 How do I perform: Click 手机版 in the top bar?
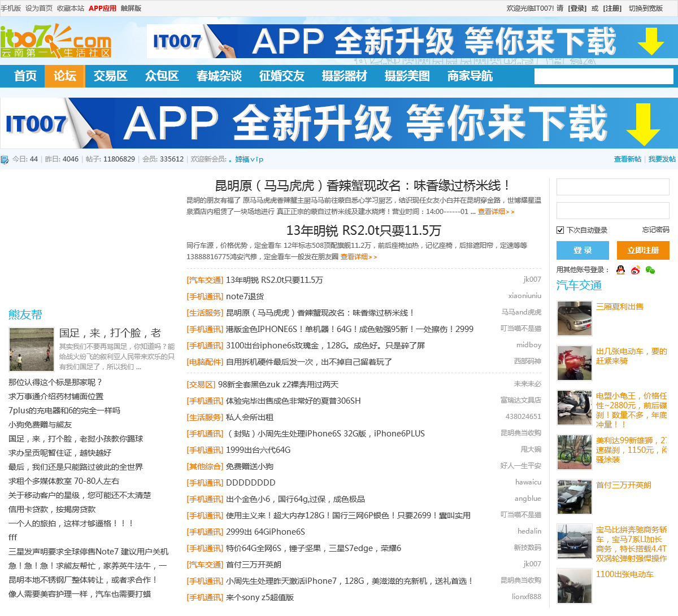pyautogui.click(x=11, y=8)
